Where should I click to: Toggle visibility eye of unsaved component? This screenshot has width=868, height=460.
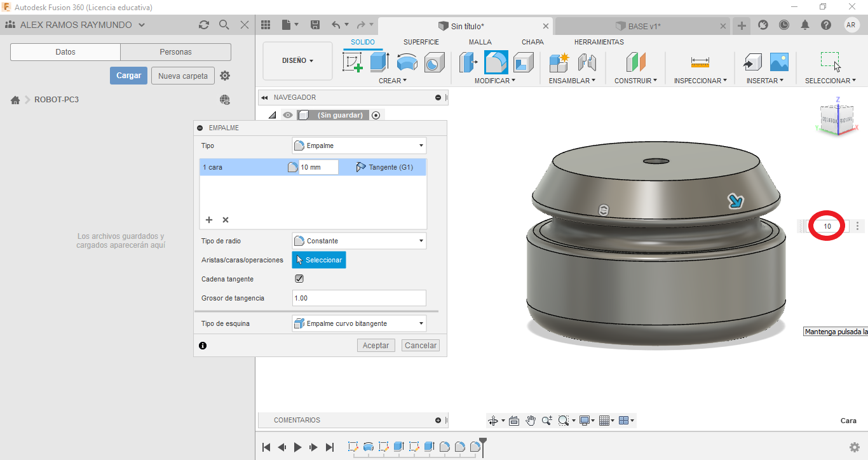pos(288,115)
